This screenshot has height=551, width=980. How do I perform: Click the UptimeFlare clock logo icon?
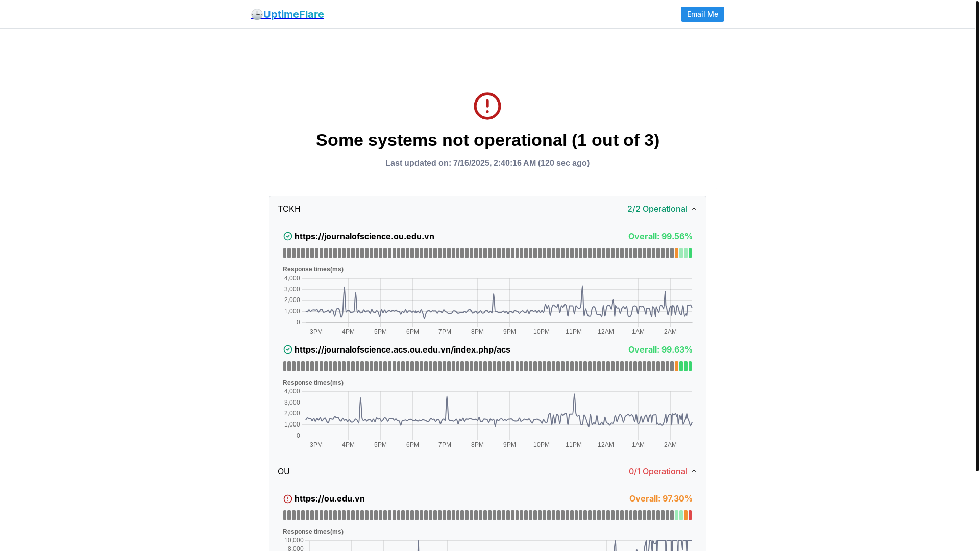coord(257,14)
